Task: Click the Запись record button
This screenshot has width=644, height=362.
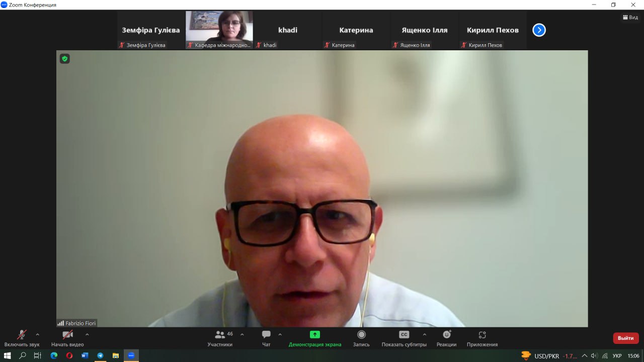Action: (x=361, y=338)
